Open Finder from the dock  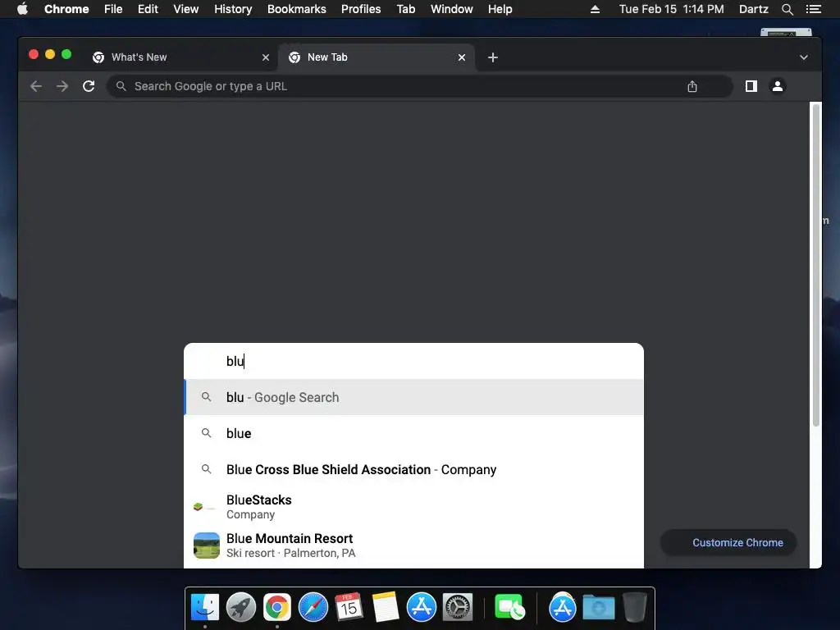[x=204, y=608]
